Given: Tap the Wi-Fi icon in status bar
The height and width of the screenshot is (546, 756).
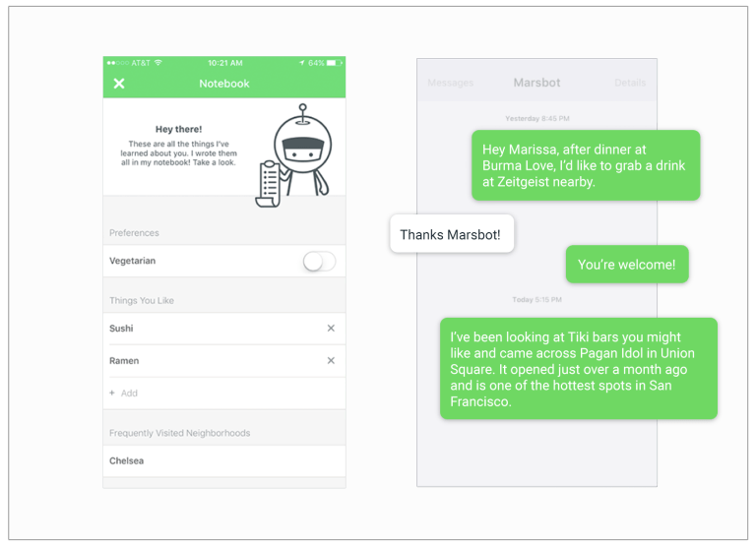Looking at the screenshot, I should tap(158, 63).
